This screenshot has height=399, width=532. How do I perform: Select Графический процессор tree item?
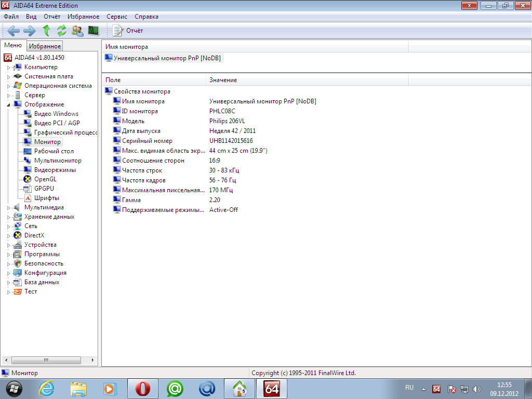[x=65, y=132]
